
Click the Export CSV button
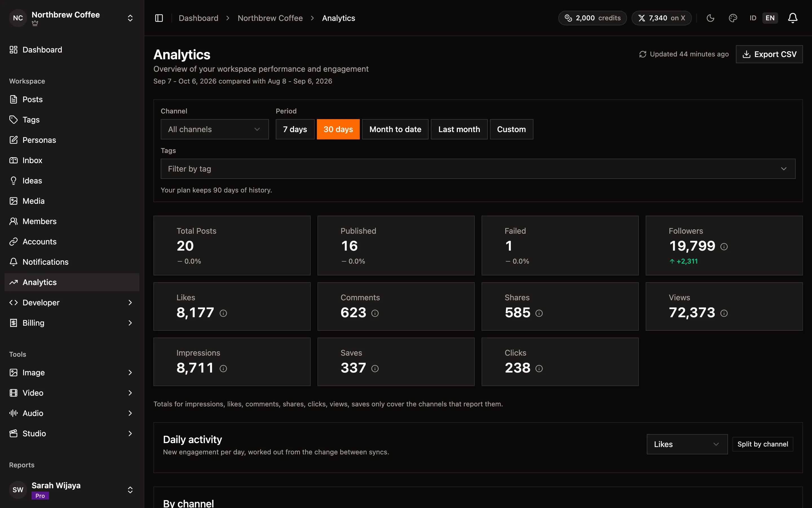click(x=769, y=54)
